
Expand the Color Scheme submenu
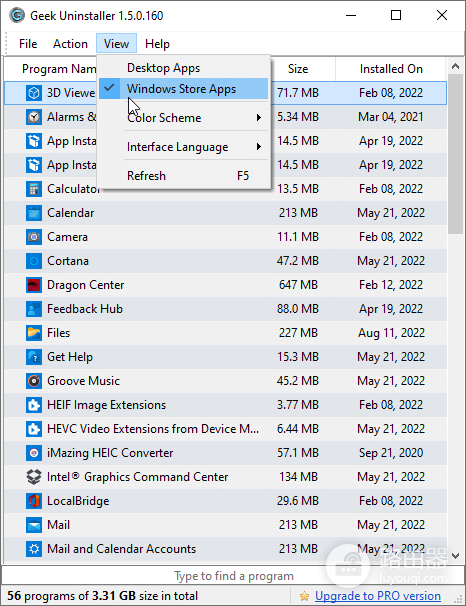(x=184, y=117)
